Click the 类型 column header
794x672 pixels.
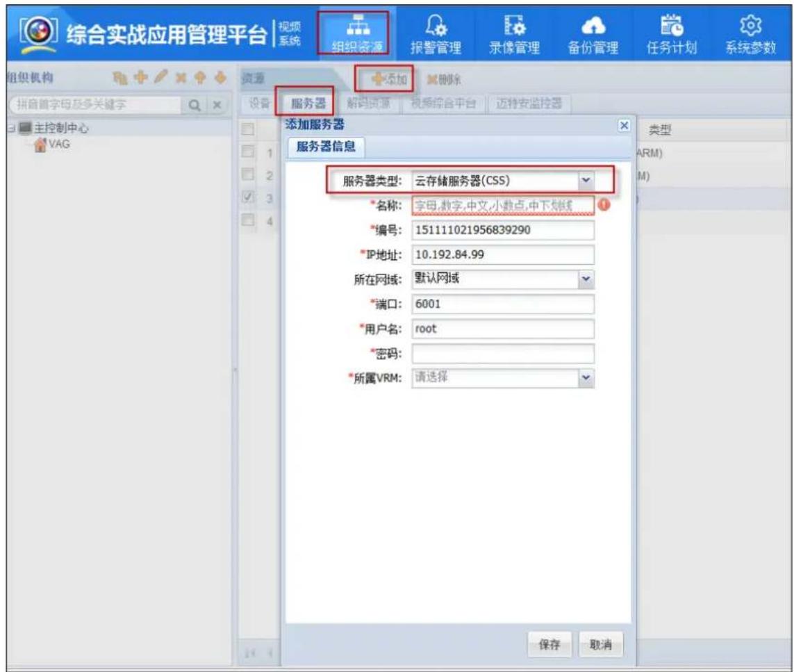pos(660,130)
